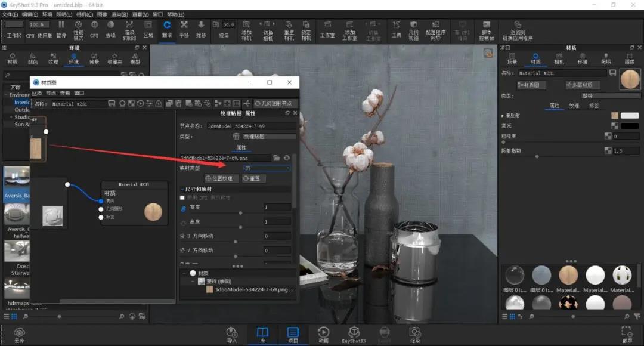Switch to the 纹理 tab in the material panel
The width and height of the screenshot is (644, 346).
[x=574, y=106]
